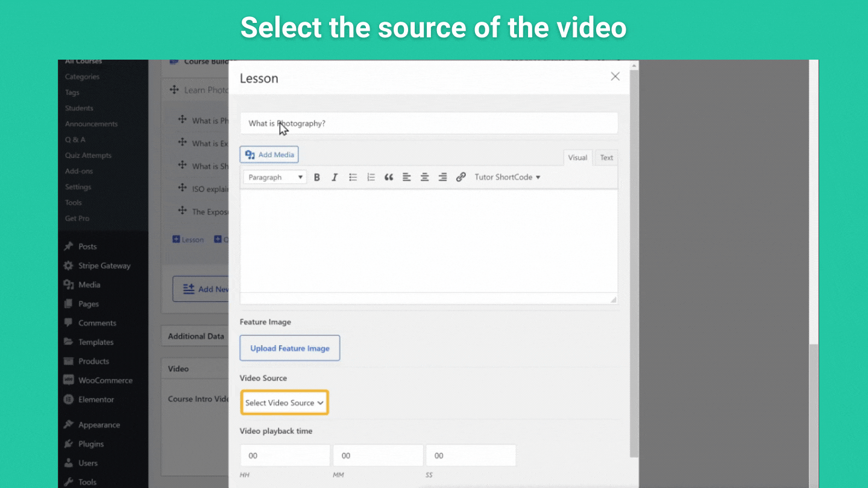Click the Bold formatting icon

(317, 177)
